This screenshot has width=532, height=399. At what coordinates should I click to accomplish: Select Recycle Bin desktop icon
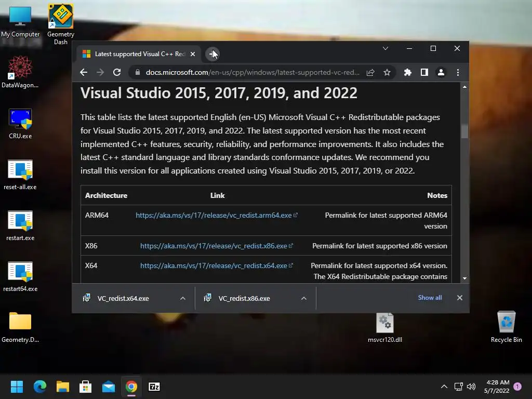[x=506, y=327]
